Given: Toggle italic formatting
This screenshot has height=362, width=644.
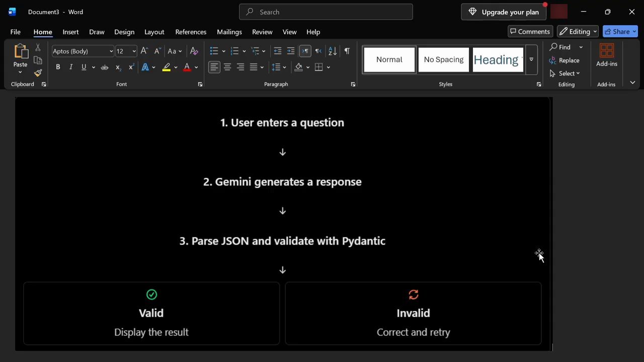Looking at the screenshot, I should (x=71, y=67).
